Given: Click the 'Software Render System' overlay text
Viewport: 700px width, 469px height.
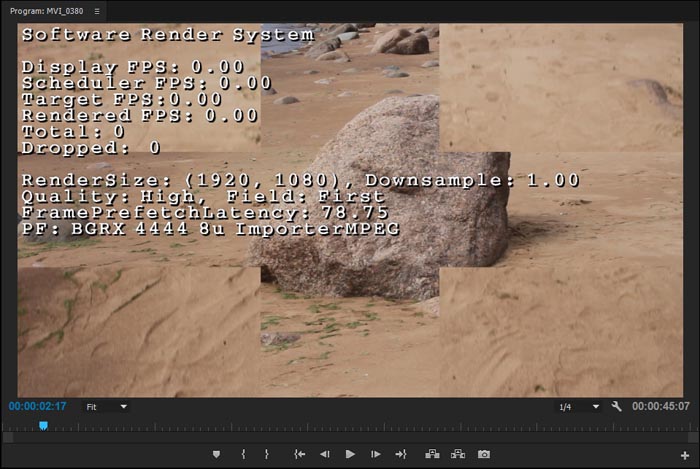Looking at the screenshot, I should pyautogui.click(x=168, y=34).
